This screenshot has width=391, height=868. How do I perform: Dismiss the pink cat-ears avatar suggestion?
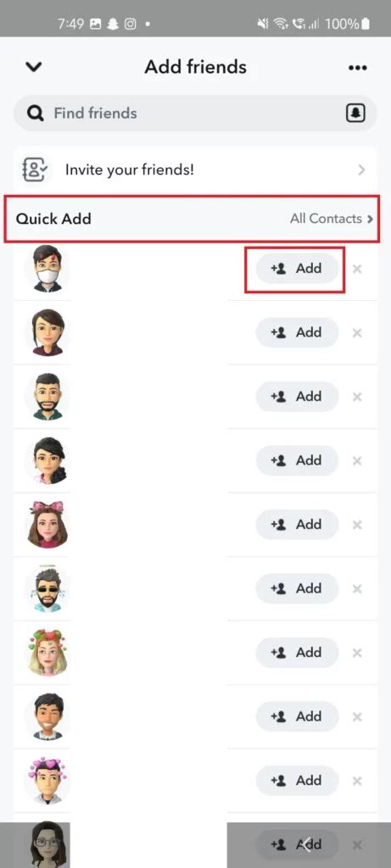[x=357, y=525]
